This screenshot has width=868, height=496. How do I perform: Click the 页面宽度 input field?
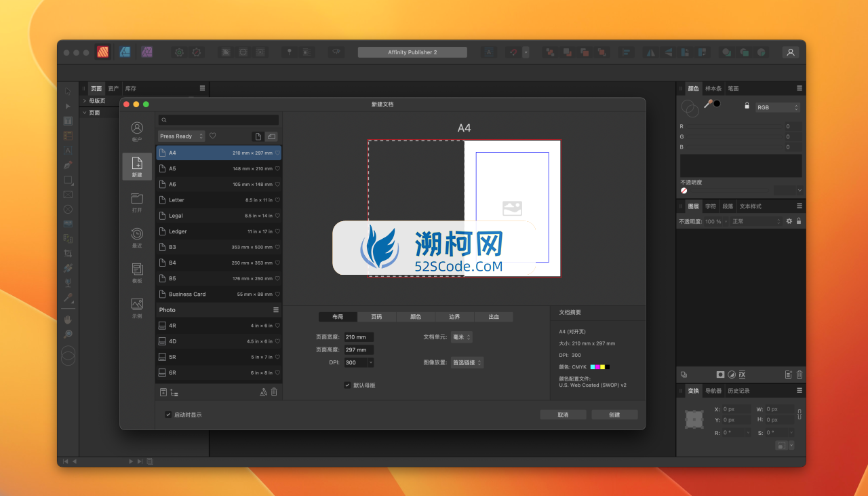359,337
